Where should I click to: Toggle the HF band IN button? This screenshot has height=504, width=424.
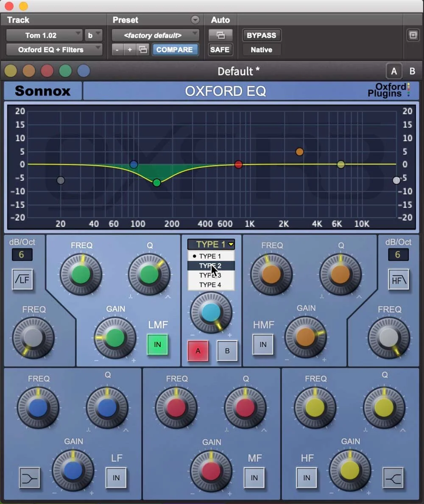pos(307,478)
